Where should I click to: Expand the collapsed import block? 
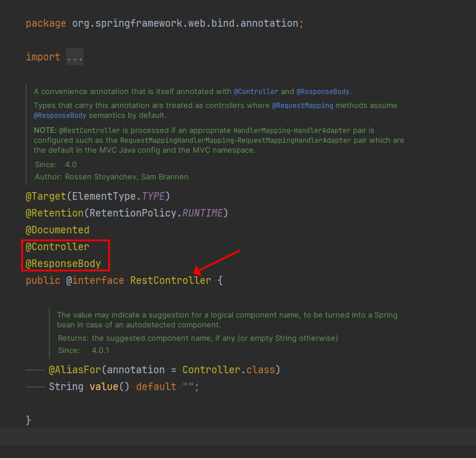[x=75, y=57]
